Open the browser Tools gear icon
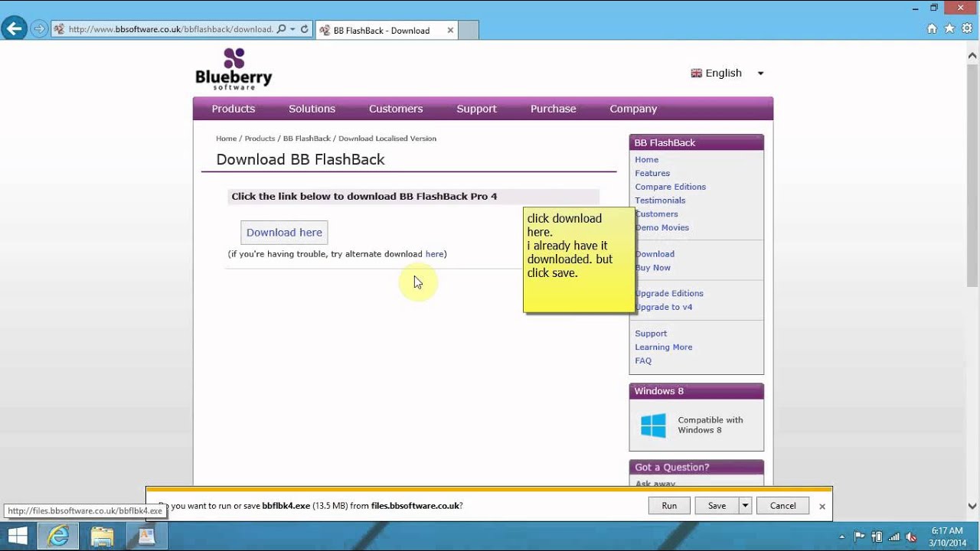Screen dimensions: 980x551 coord(967,28)
